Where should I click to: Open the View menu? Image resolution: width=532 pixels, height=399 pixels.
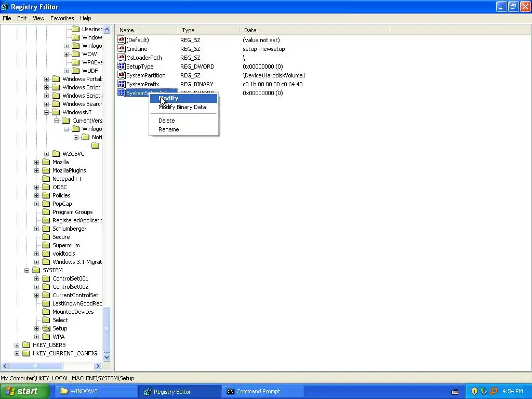point(38,18)
